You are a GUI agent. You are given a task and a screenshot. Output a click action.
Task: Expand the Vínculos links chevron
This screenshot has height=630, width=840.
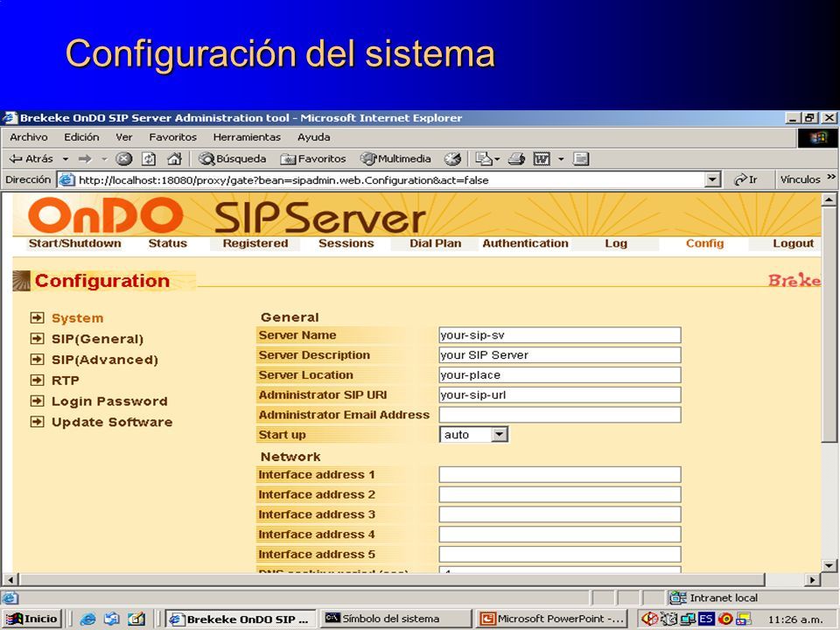tap(831, 177)
